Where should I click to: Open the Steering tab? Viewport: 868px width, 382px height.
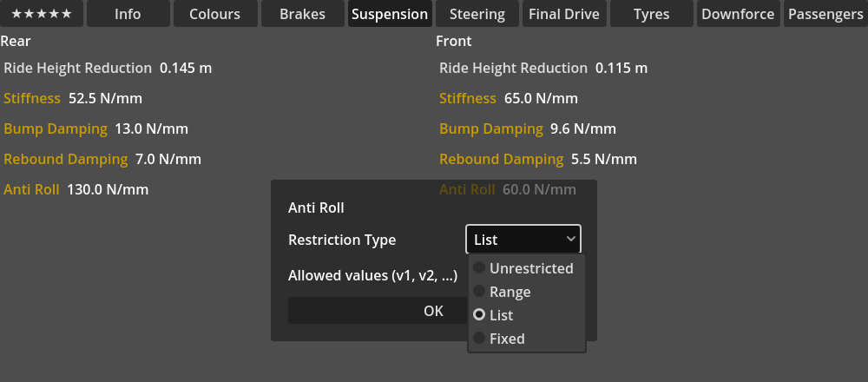(x=477, y=14)
